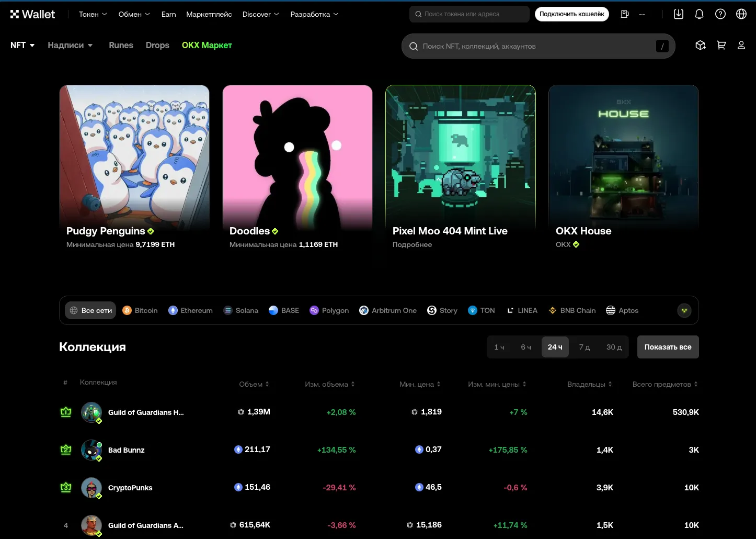Click the slash shortcut key in NFT search
Viewport: 756px width, 539px height.
click(662, 46)
